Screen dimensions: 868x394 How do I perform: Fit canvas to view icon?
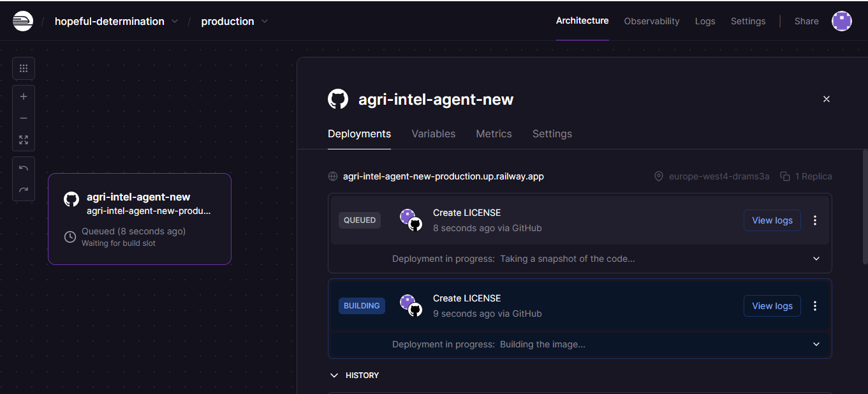pos(24,140)
